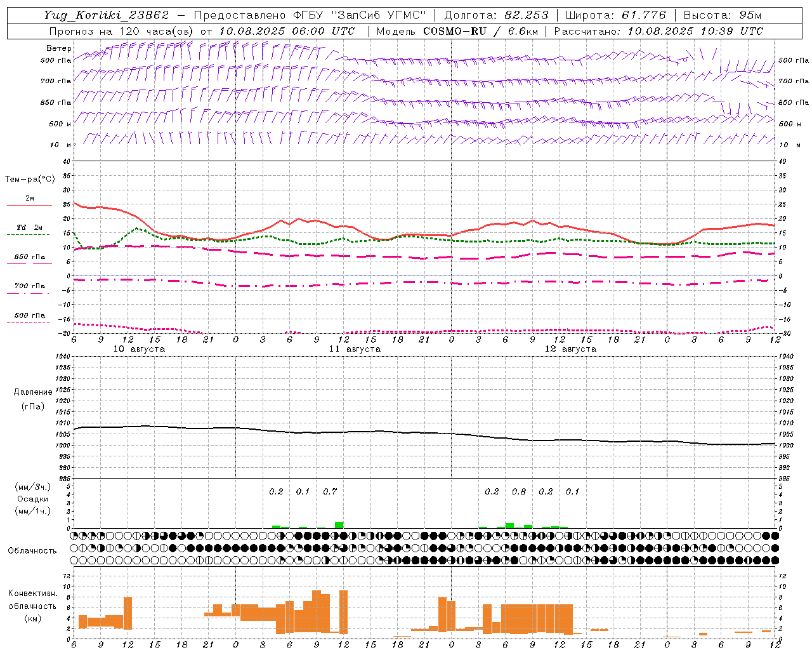Click the (мм/1ч.) units label
This screenshot has width=812, height=650.
pos(32,511)
